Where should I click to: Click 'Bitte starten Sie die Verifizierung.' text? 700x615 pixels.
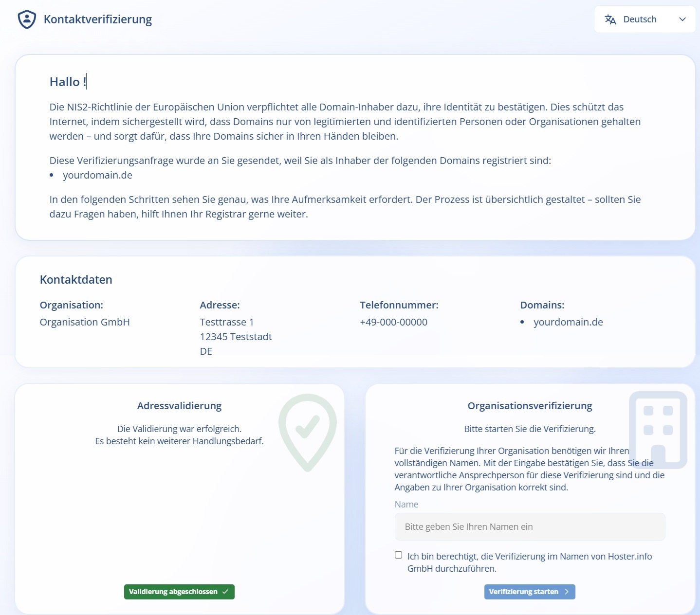tap(530, 429)
